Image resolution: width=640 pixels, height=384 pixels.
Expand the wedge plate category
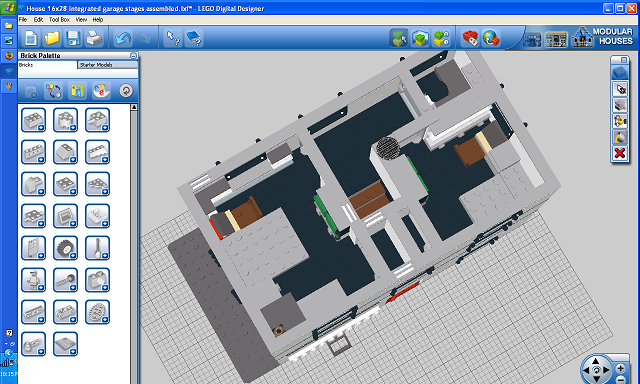(x=98, y=184)
